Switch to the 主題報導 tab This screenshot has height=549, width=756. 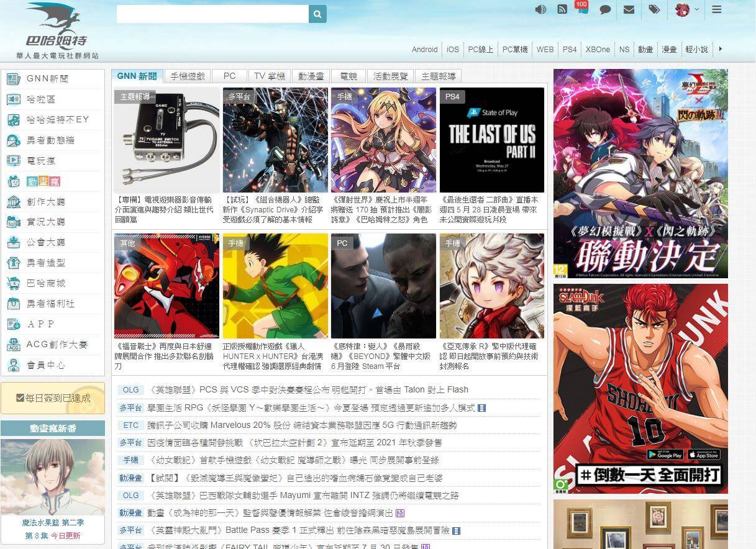(x=439, y=76)
